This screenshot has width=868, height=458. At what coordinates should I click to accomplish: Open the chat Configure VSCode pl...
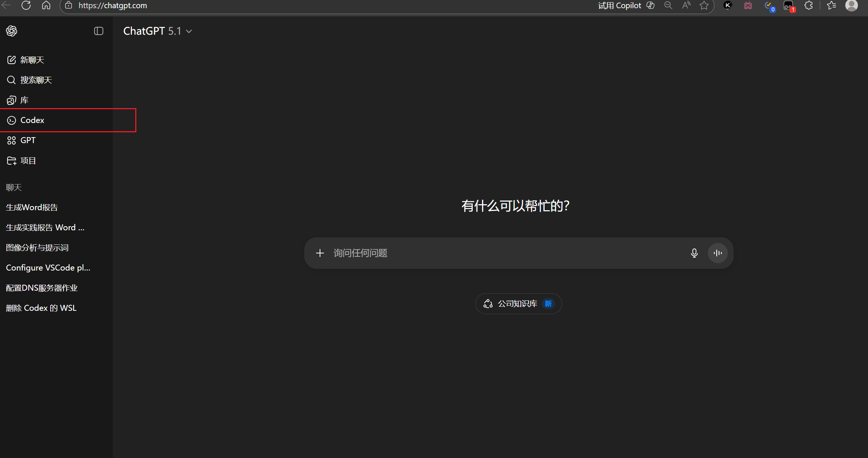(x=48, y=268)
